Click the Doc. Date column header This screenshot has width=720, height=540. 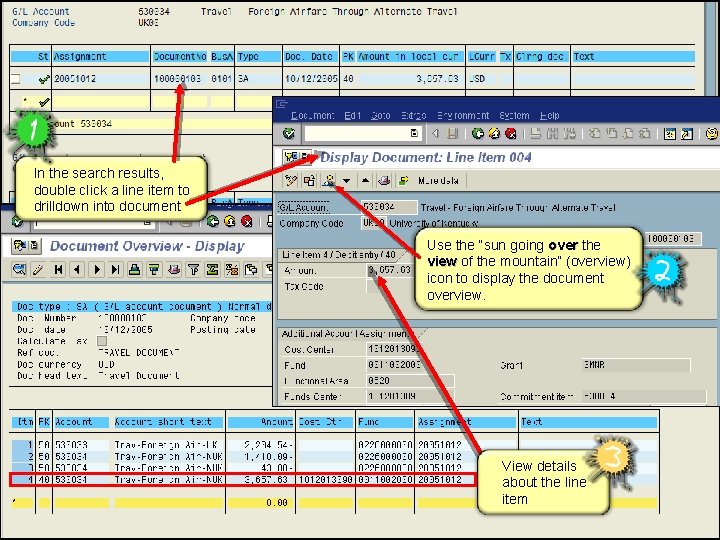(309, 57)
